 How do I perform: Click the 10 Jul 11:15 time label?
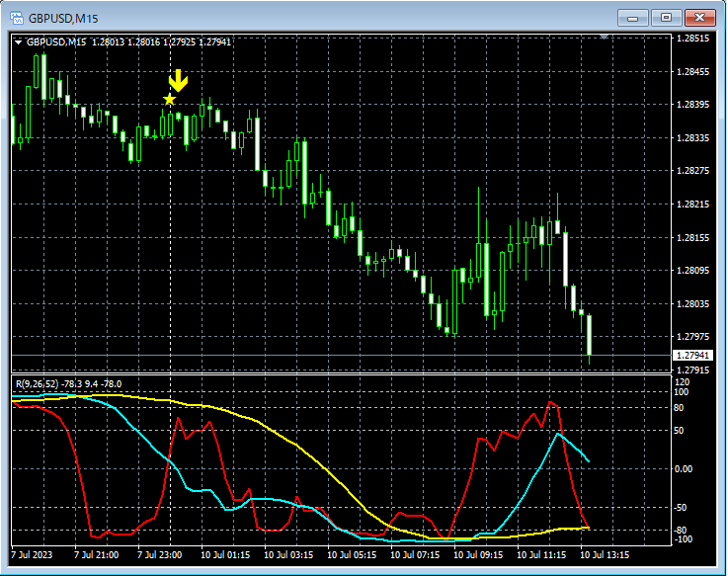click(541, 554)
